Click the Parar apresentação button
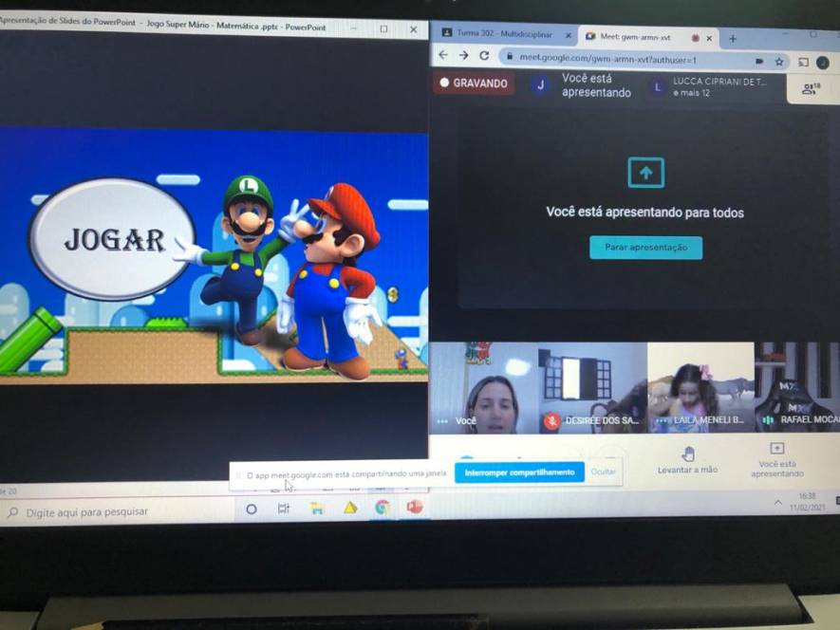The width and height of the screenshot is (840, 630). (645, 248)
